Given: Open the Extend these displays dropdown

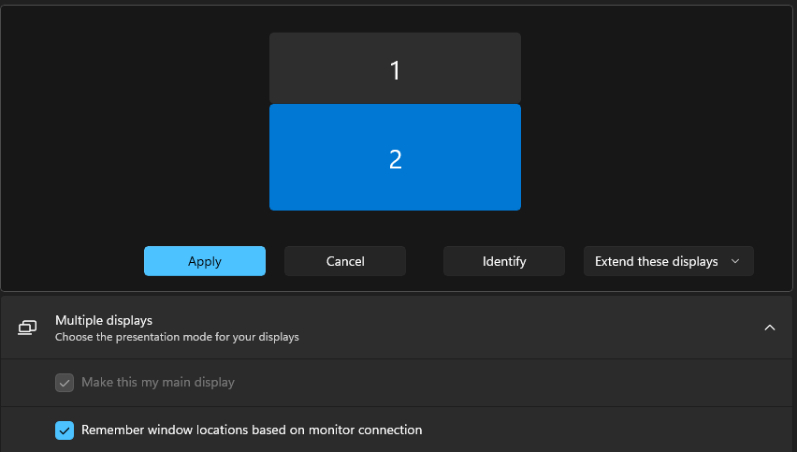Looking at the screenshot, I should 667,261.
